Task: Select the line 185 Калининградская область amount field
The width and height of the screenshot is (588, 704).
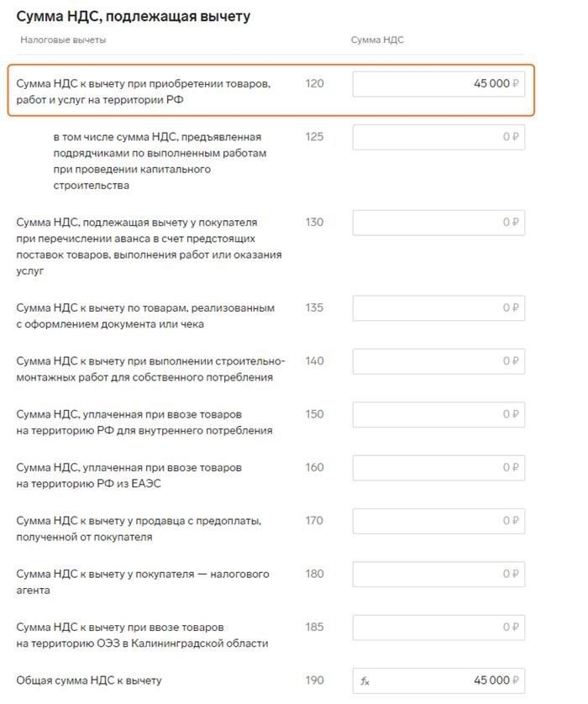Action: coord(438,628)
